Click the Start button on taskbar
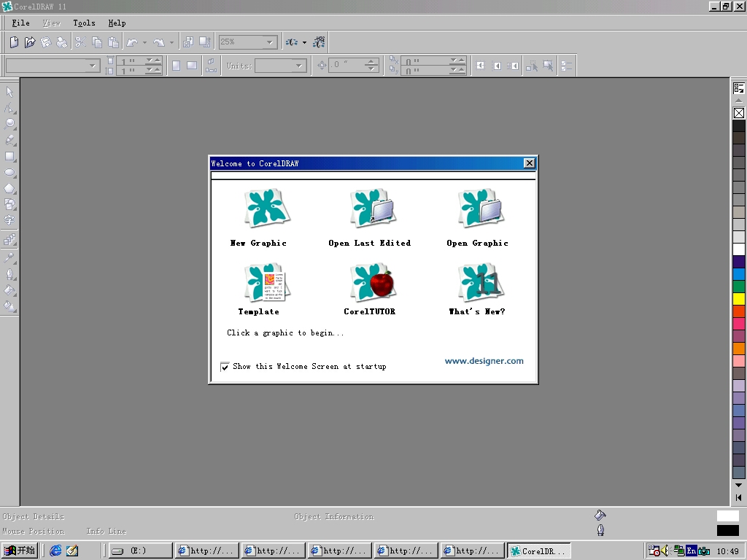747x560 pixels. click(x=20, y=551)
